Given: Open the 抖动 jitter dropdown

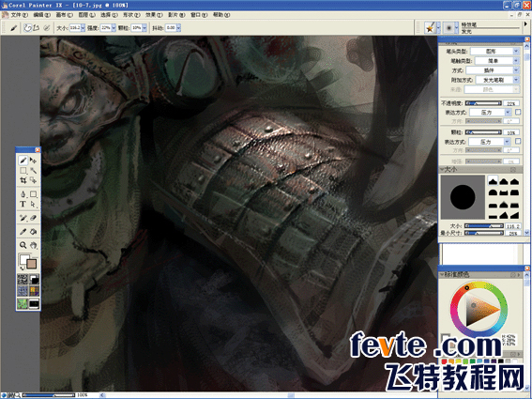Looking at the screenshot, I should [x=178, y=28].
